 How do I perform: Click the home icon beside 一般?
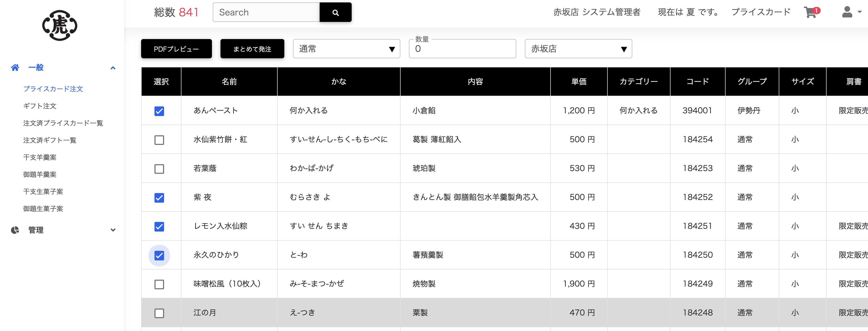pos(15,67)
